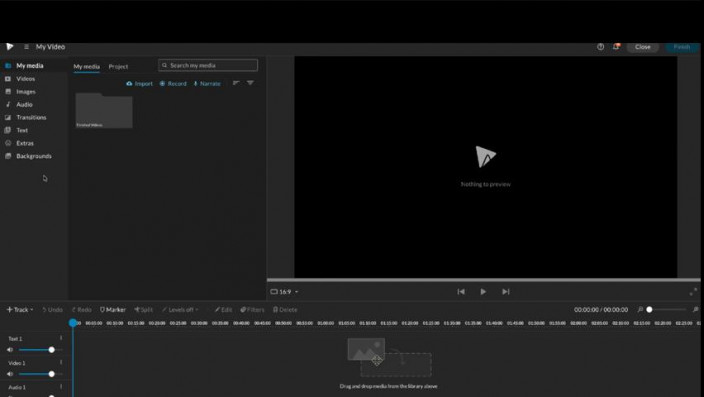Click the Finish button
Screen dimensions: 704x397
(x=682, y=47)
